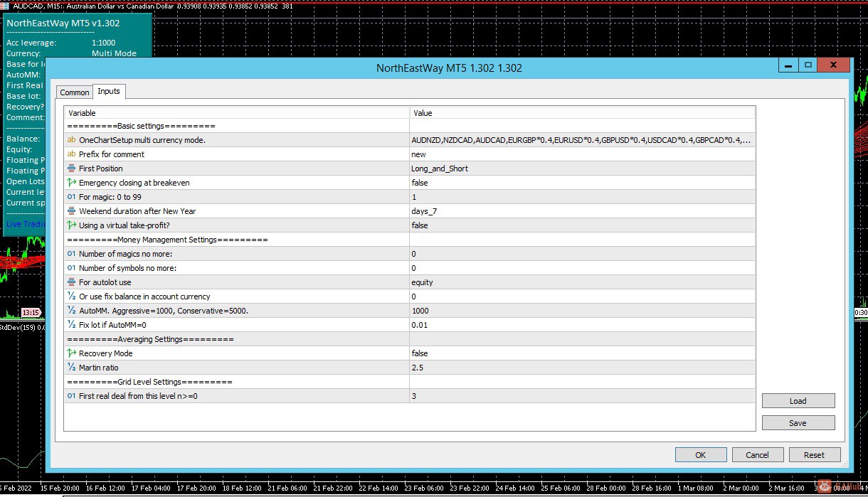Click NorthEastWay MT5 v1.302 panel title on chart

[x=63, y=23]
